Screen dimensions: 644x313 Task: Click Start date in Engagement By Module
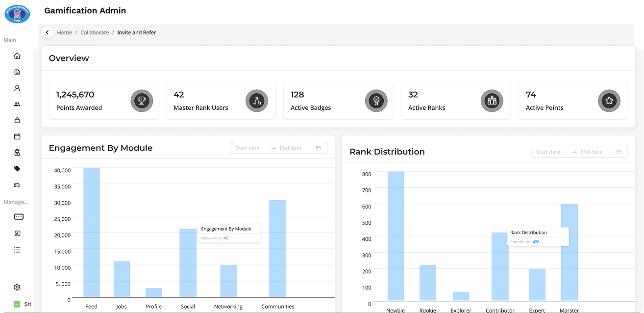[248, 148]
